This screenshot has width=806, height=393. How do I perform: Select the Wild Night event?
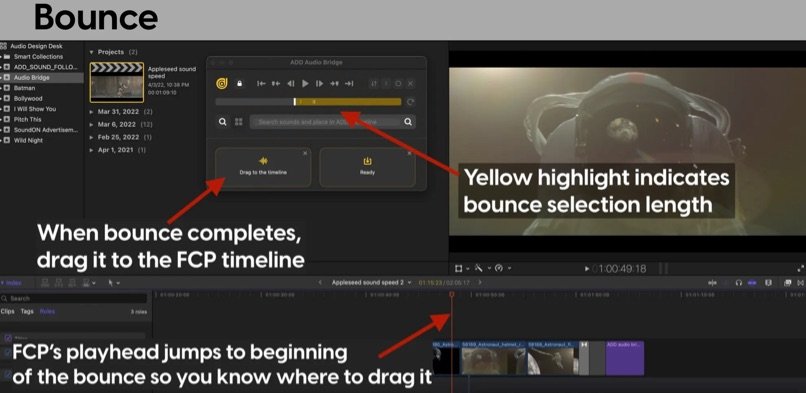(x=28, y=140)
